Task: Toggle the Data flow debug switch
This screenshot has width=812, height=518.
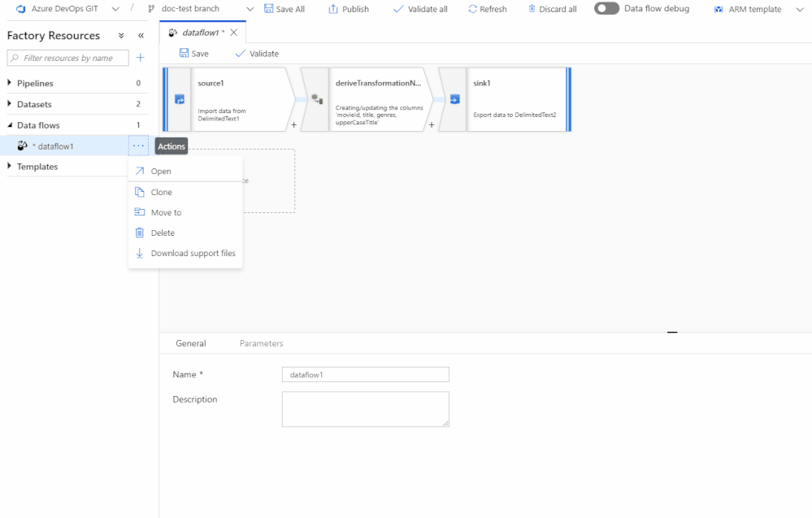Action: tap(606, 8)
